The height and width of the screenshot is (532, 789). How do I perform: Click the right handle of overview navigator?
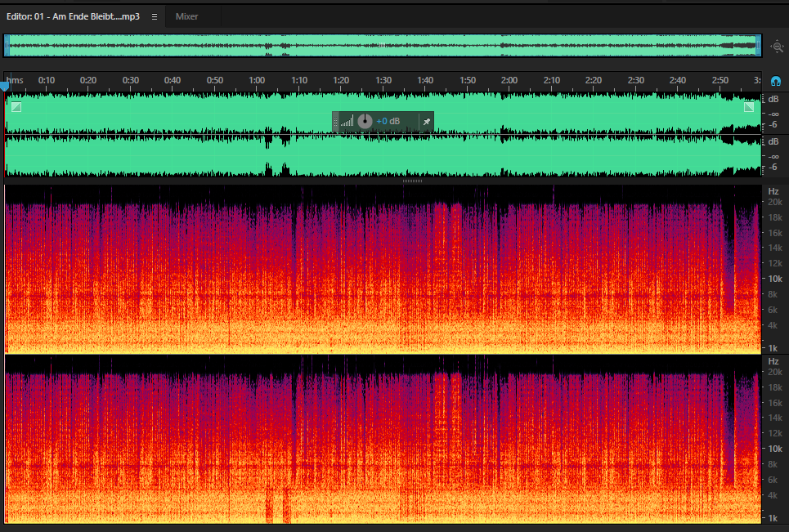[758, 45]
